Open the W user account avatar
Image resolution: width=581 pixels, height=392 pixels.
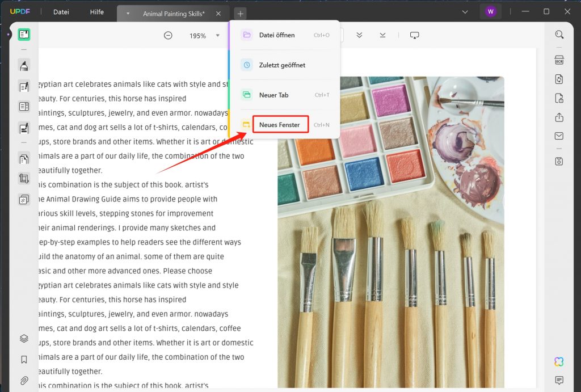(491, 11)
